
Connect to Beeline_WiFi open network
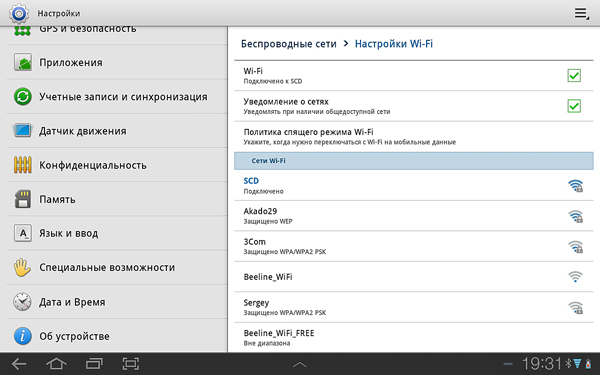pos(414,277)
